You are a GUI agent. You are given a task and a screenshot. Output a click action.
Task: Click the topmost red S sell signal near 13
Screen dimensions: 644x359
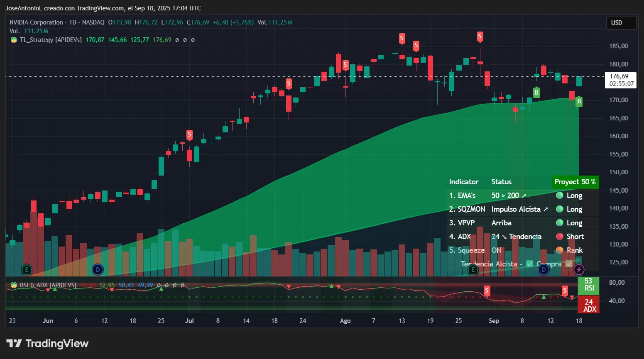coord(402,39)
